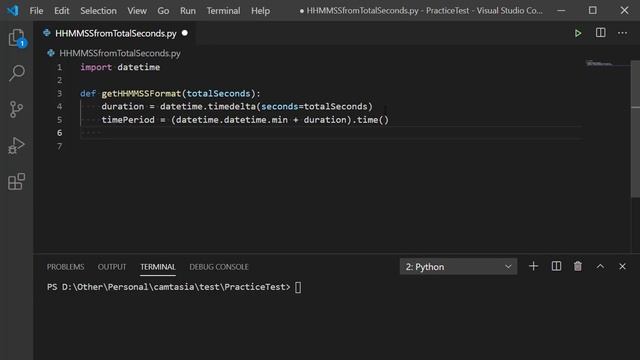The image size is (640, 360).
Task: Open the Extensions view icon
Action: pos(16,181)
